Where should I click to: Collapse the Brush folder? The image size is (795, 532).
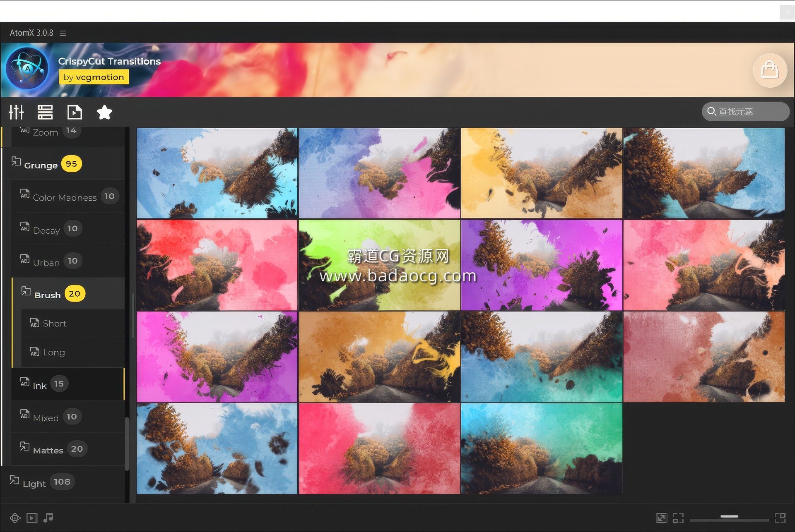click(x=68, y=294)
